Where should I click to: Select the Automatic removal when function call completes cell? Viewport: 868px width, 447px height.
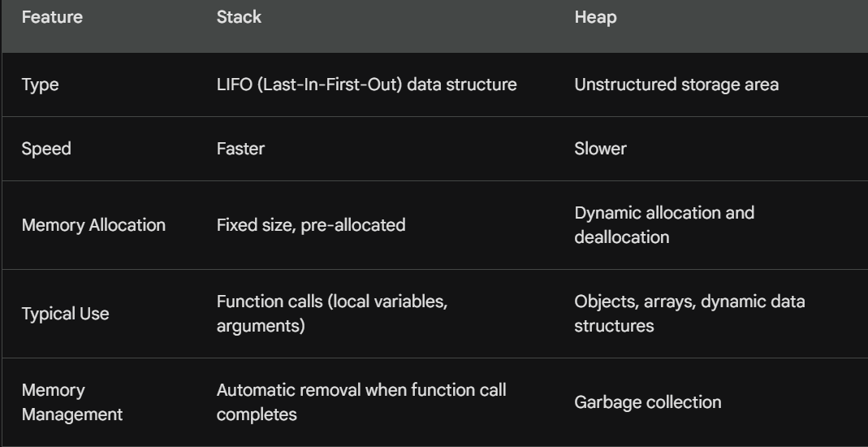[x=361, y=402]
